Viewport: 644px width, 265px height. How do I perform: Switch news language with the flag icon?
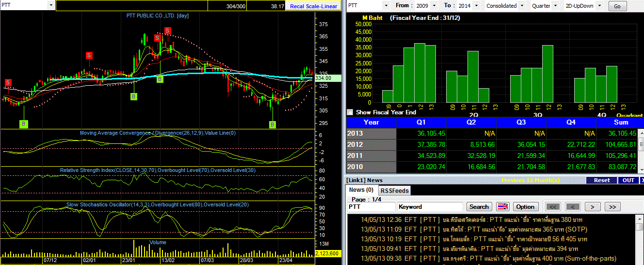[x=503, y=207]
